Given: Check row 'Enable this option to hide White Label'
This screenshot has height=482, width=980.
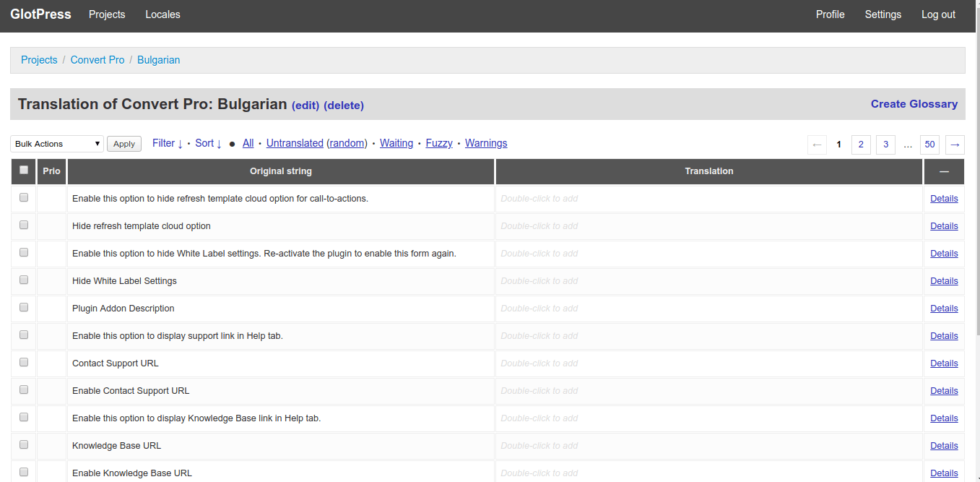Looking at the screenshot, I should point(24,252).
